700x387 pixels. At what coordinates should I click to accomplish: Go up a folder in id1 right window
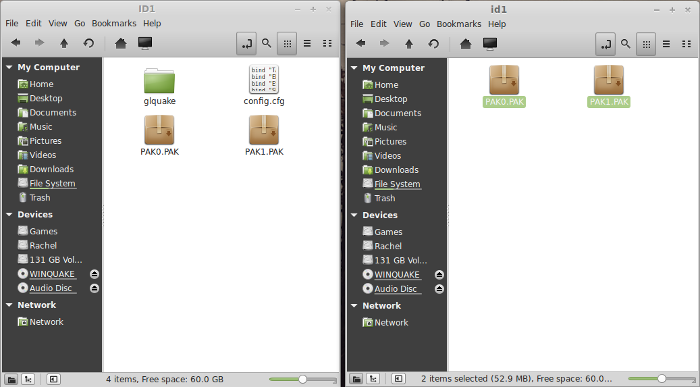point(409,44)
